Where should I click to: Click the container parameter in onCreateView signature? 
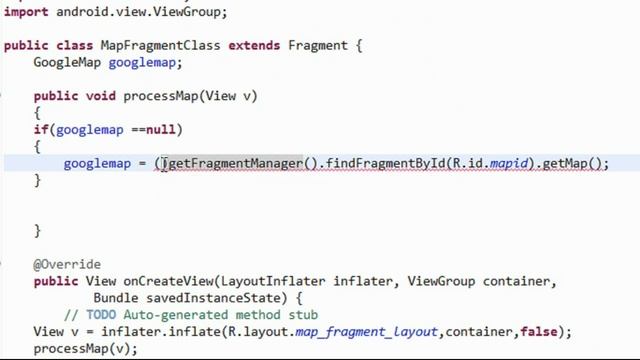coord(516,281)
